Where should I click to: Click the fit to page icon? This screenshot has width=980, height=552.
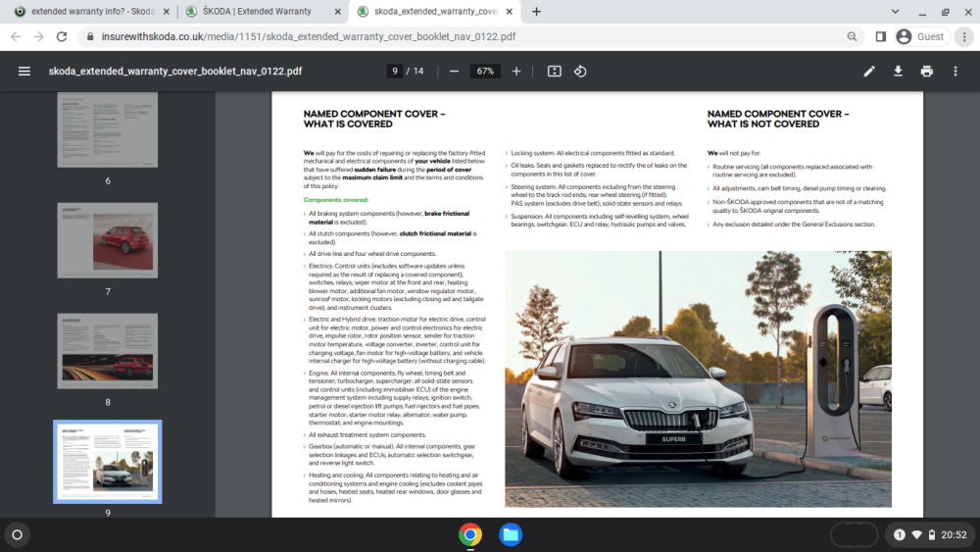555,72
